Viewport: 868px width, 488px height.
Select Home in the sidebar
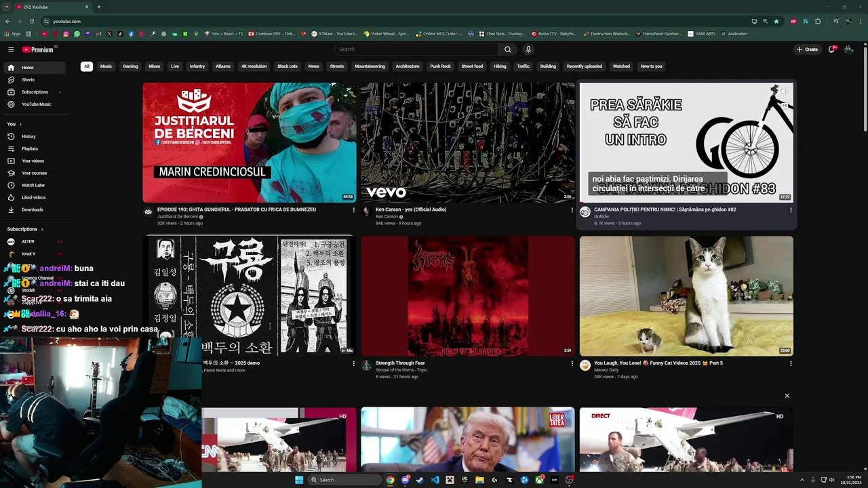pyautogui.click(x=34, y=68)
